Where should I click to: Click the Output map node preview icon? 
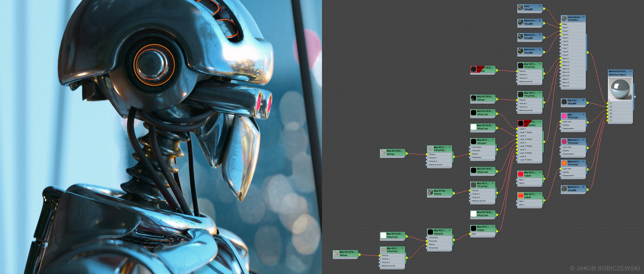pyautogui.click(x=474, y=228)
